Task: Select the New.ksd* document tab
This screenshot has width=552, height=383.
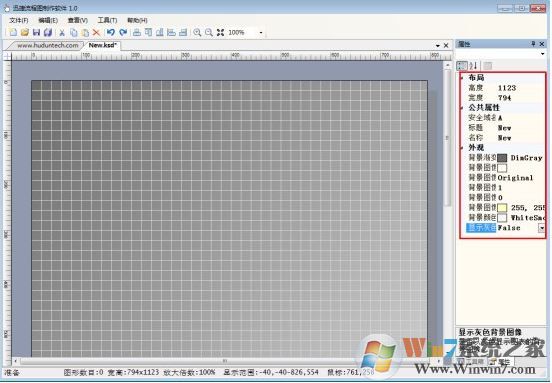Action: point(102,45)
